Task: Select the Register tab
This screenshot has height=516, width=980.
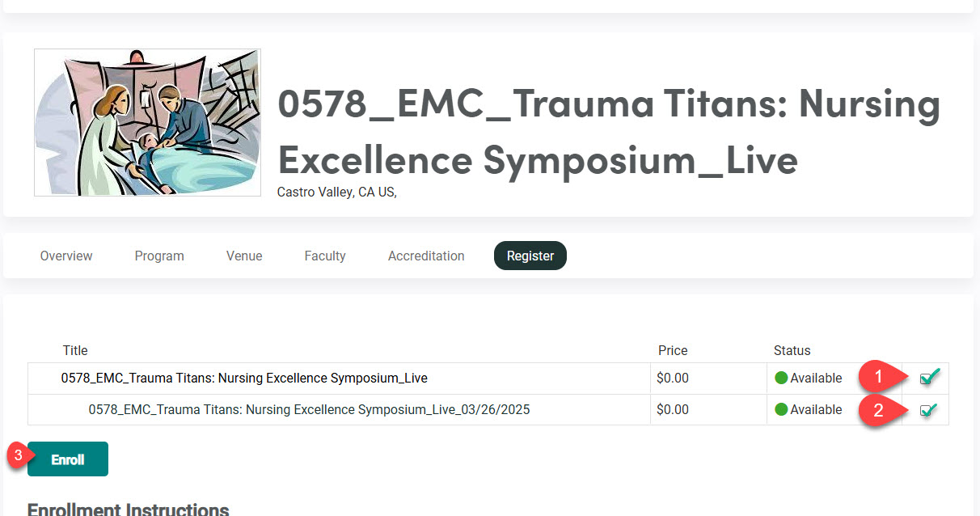Action: [x=530, y=256]
